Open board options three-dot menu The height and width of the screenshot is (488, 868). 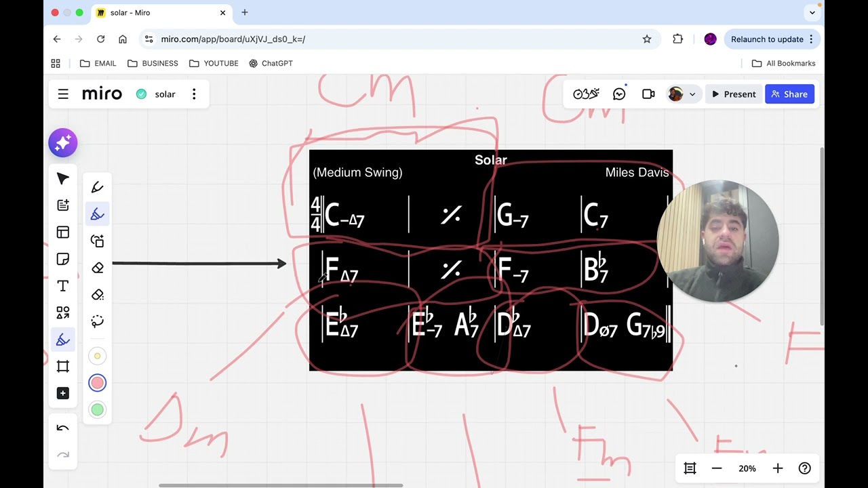click(x=194, y=94)
